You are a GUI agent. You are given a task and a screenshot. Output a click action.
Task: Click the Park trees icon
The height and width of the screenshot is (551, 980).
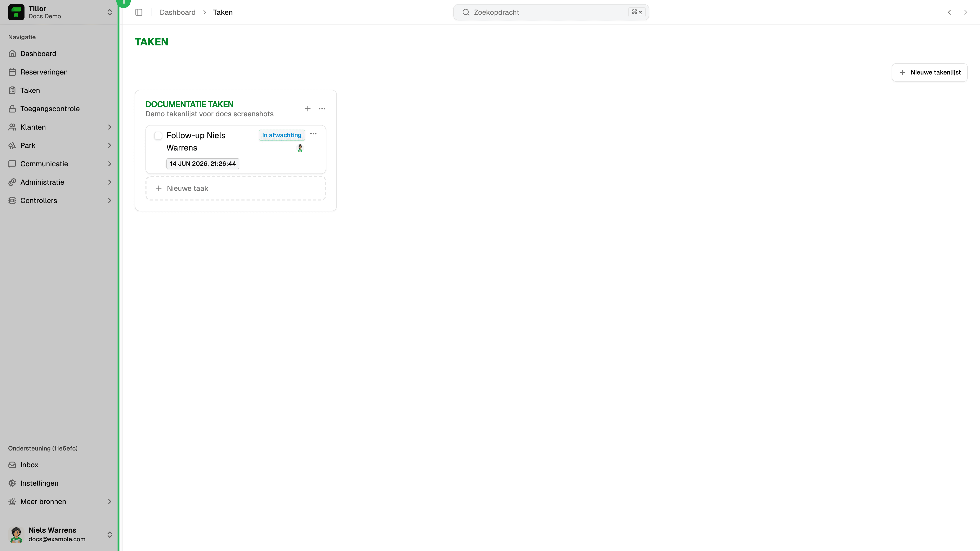click(12, 145)
